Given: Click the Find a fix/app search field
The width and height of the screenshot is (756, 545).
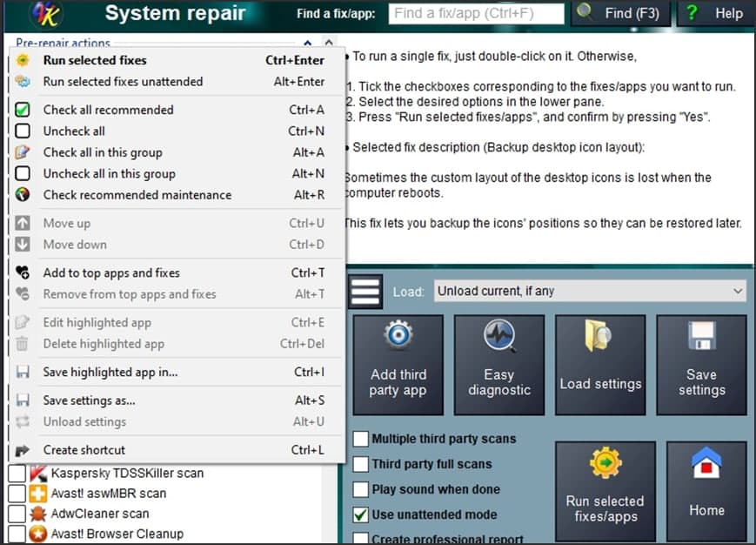Looking at the screenshot, I should (477, 14).
